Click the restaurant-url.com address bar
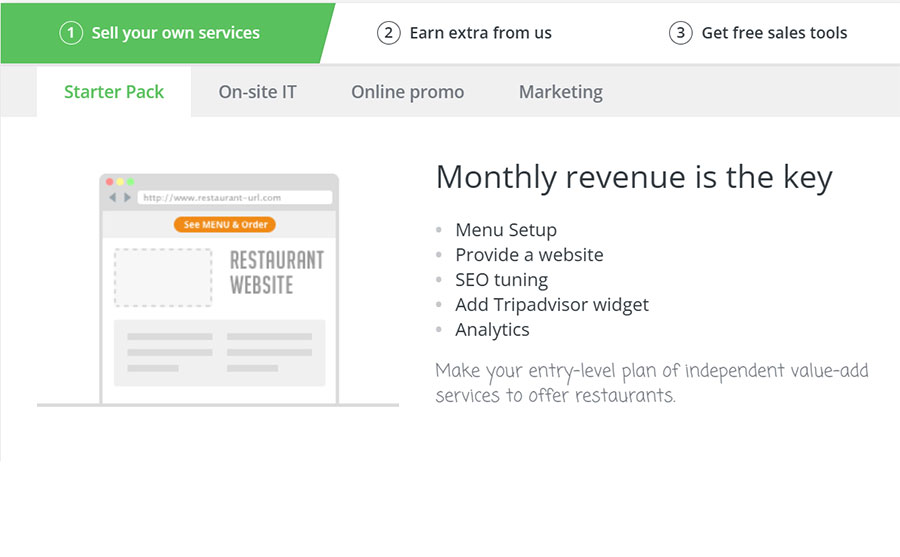 tap(235, 198)
